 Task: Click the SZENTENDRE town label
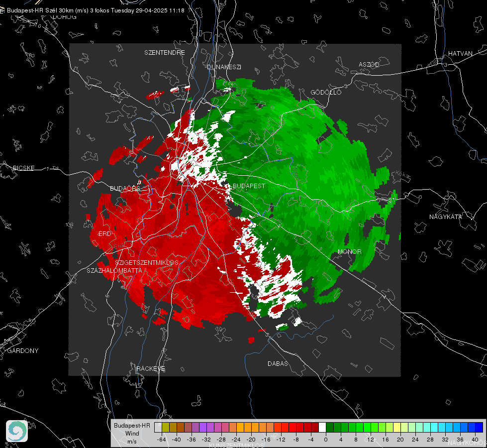(165, 53)
